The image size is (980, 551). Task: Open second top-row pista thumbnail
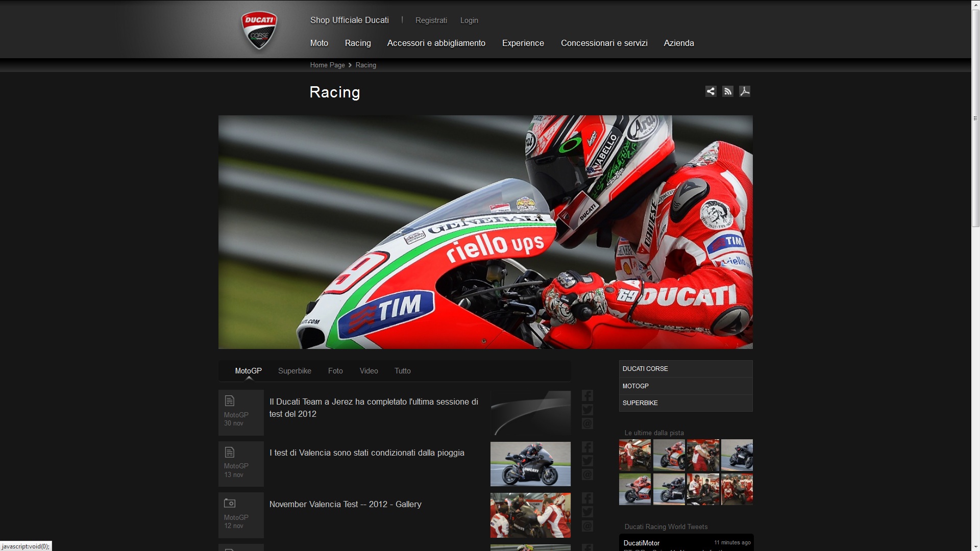pyautogui.click(x=669, y=455)
